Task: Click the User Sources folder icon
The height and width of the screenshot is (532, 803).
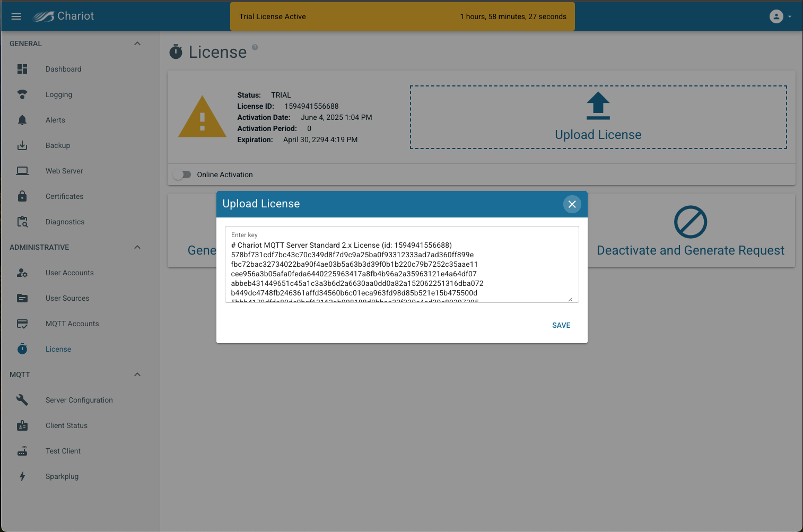Action: tap(22, 298)
